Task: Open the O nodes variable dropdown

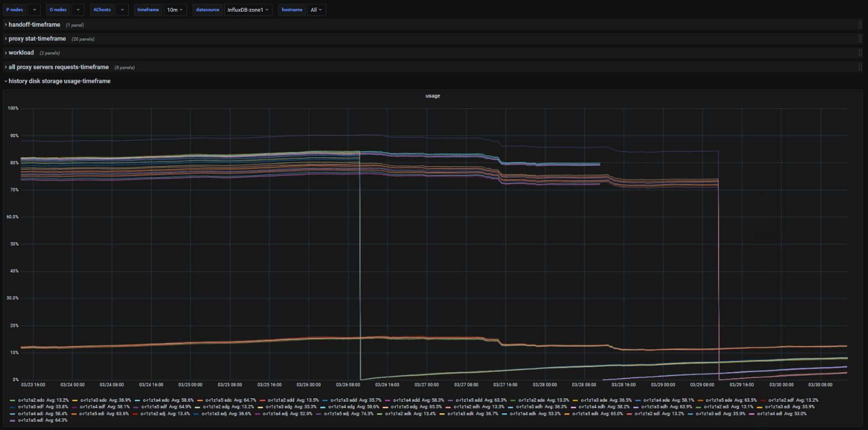Action: (78, 10)
